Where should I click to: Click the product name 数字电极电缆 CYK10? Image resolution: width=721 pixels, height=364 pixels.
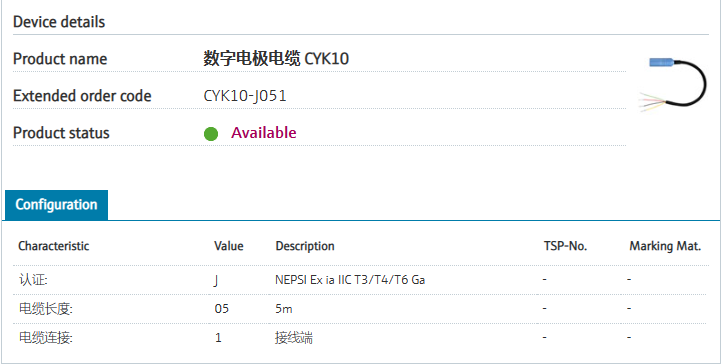[x=276, y=59]
